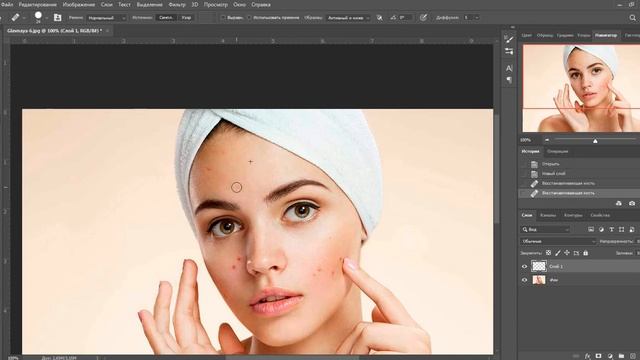Open the collapsed Brush Settings panel icon
This screenshot has height=360, width=640.
click(x=509, y=51)
